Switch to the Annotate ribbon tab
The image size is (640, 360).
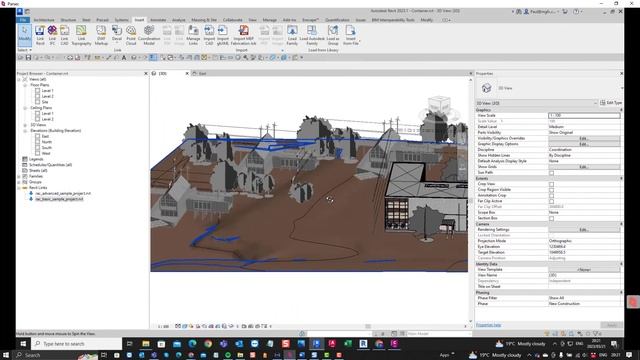click(x=158, y=20)
